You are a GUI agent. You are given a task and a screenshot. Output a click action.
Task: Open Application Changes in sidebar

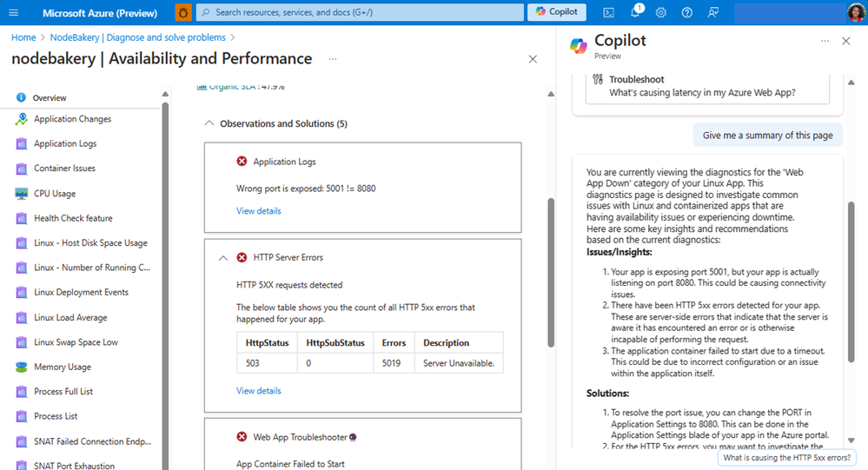72,119
